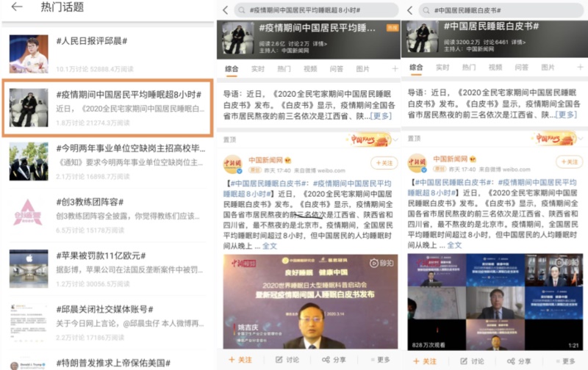Open 详情 for 中国居民睡眠白皮书 topic

click(519, 42)
